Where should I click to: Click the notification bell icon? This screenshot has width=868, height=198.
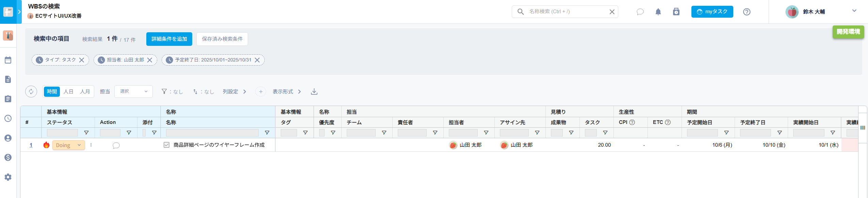tap(658, 12)
